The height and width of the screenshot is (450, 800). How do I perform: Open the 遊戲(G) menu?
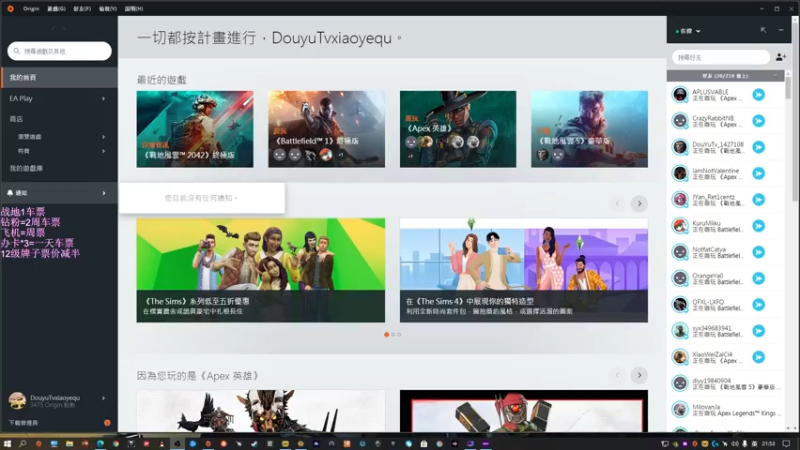click(x=56, y=9)
